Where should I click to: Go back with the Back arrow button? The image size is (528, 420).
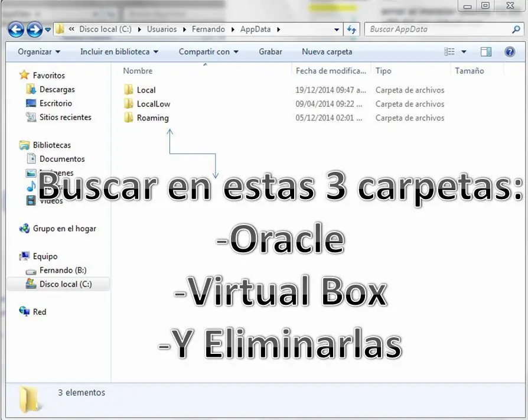[16, 30]
